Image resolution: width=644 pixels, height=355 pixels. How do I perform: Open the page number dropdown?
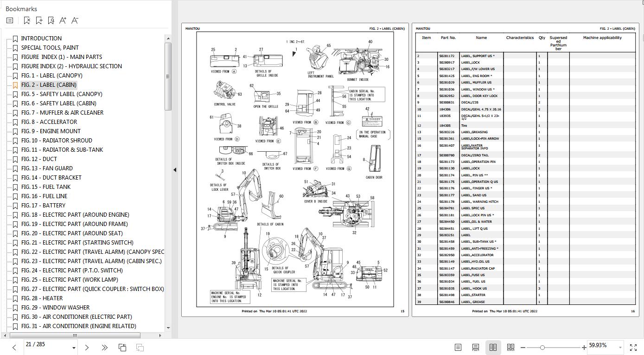pyautogui.click(x=74, y=348)
